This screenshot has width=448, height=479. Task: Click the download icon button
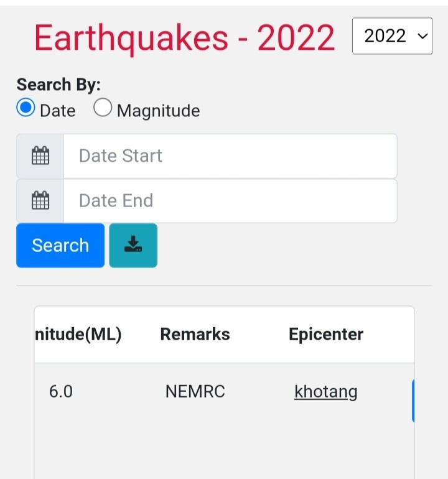point(133,245)
